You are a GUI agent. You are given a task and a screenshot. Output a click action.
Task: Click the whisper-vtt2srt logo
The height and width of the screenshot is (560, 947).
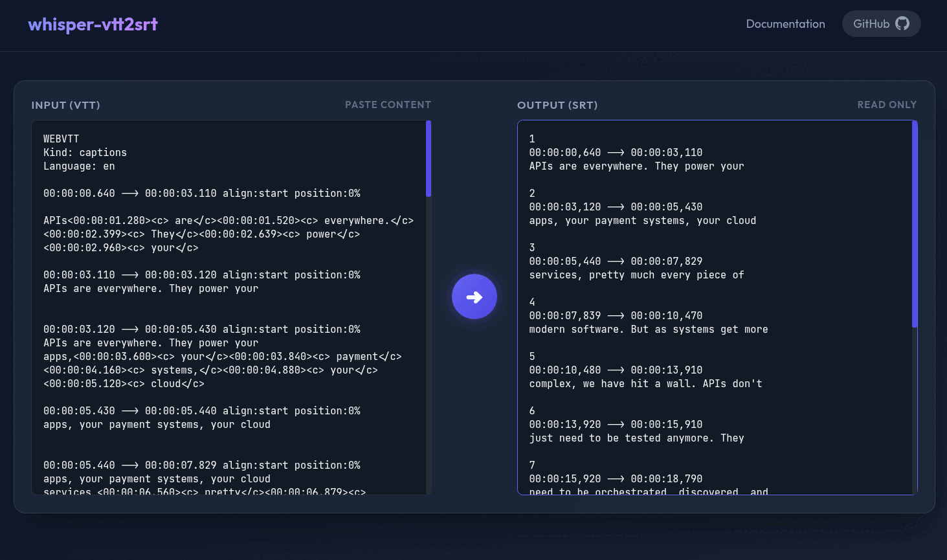coord(93,25)
